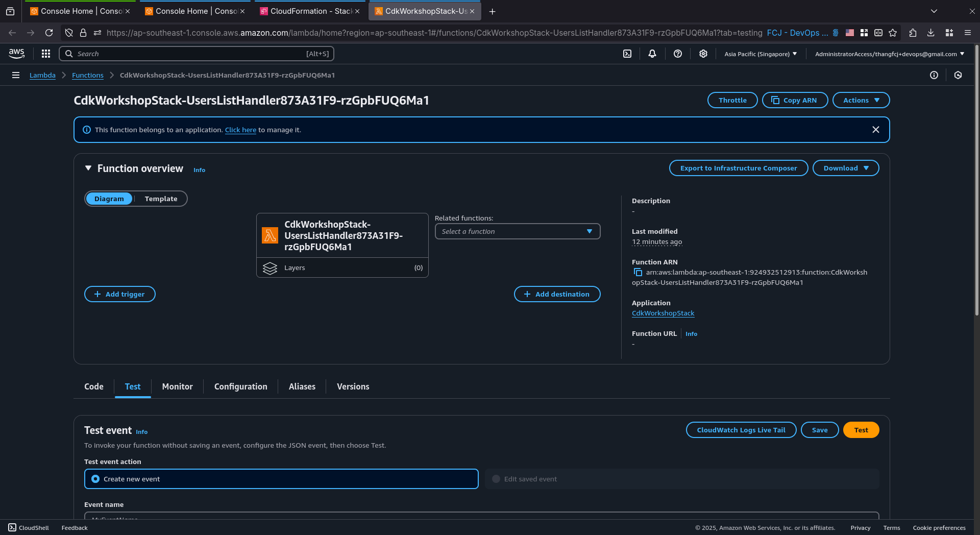This screenshot has height=535, width=980.
Task: Click the tracking protection shield icon
Action: 69,33
